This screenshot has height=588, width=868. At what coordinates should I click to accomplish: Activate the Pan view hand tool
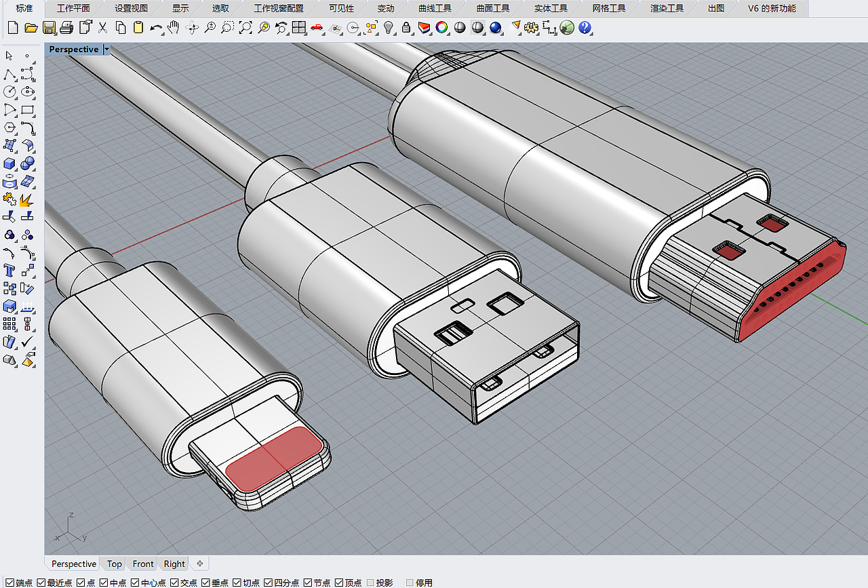tap(174, 28)
